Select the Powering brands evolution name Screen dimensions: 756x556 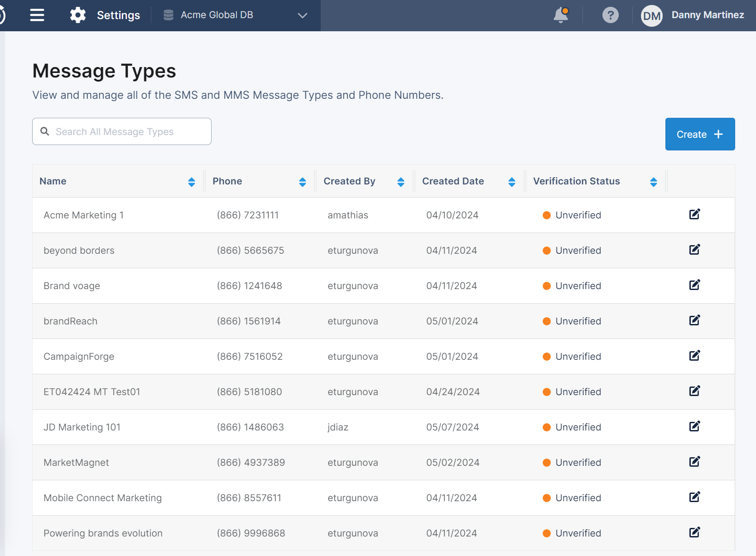click(x=103, y=533)
